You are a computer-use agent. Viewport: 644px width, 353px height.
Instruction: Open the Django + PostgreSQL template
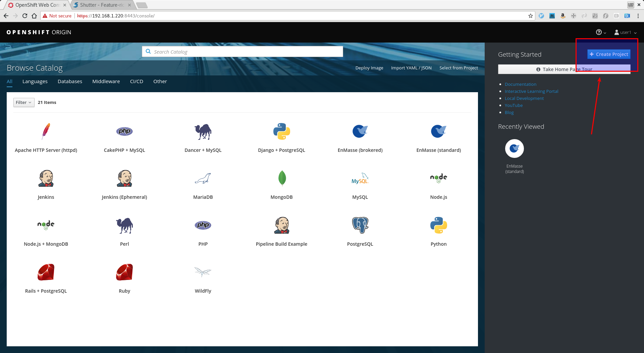pyautogui.click(x=281, y=137)
